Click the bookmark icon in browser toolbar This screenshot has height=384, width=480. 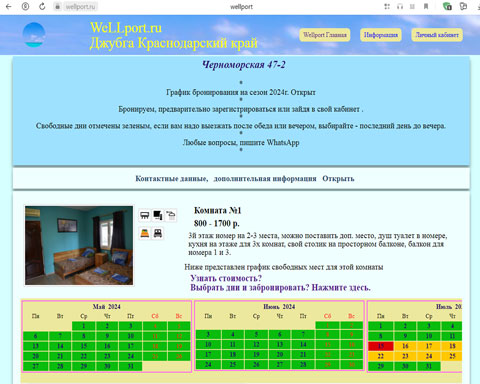(x=426, y=6)
